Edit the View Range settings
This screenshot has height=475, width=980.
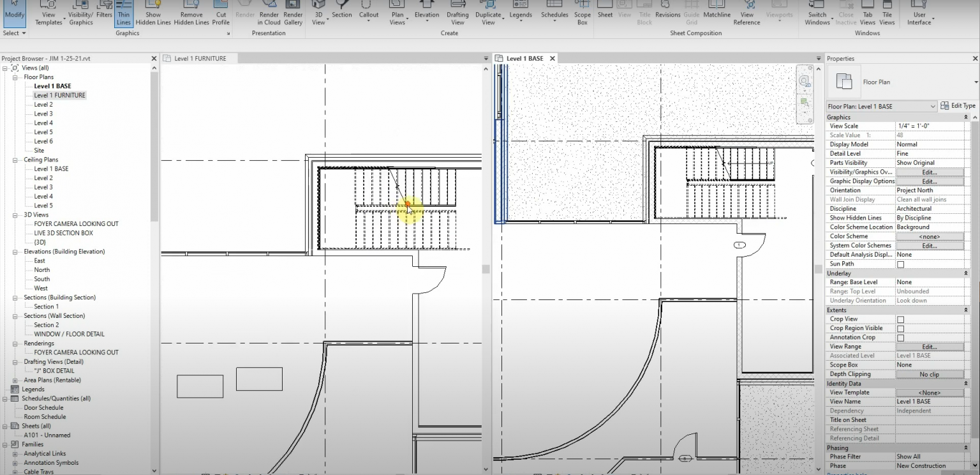(x=931, y=346)
